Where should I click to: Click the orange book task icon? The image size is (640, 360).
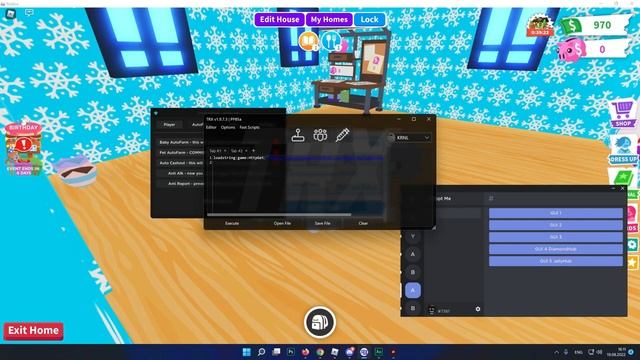309,41
